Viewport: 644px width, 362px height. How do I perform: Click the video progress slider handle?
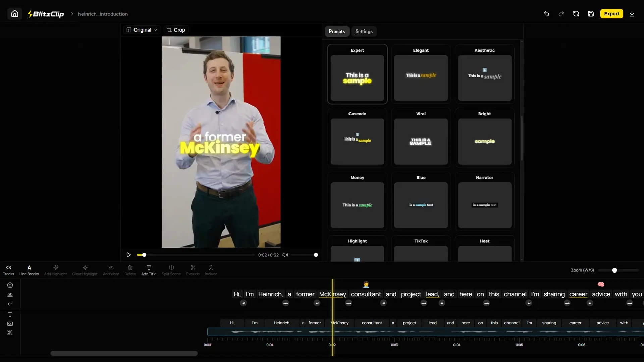144,255
